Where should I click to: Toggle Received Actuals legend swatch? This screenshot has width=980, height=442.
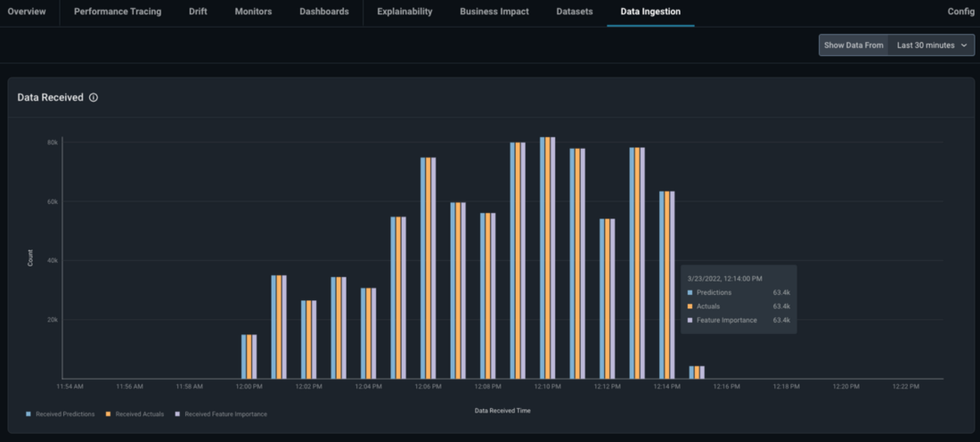coord(108,414)
